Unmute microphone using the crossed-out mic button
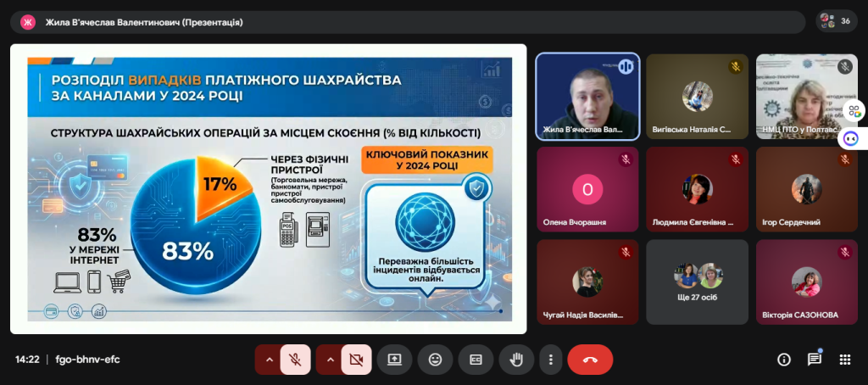The image size is (868, 385). (x=296, y=360)
